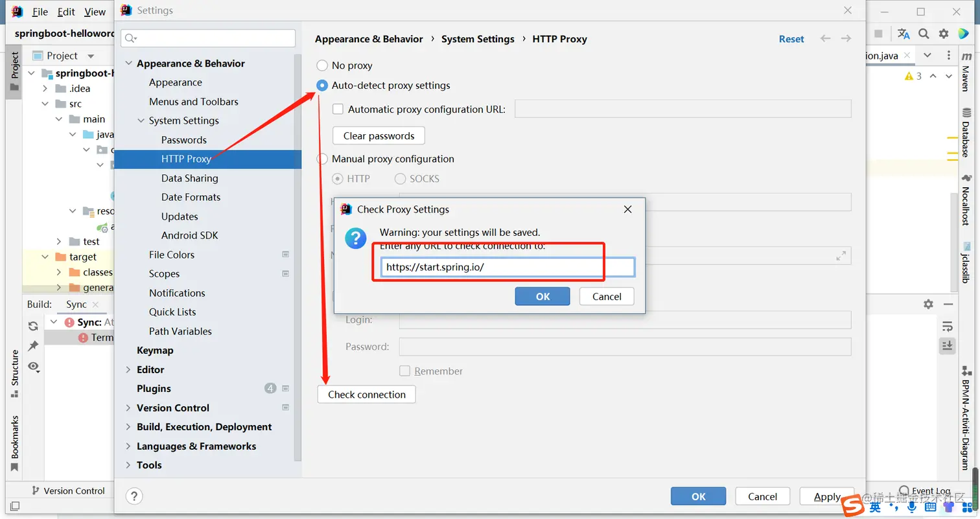Open the Keymap settings page
980x519 pixels.
click(155, 351)
